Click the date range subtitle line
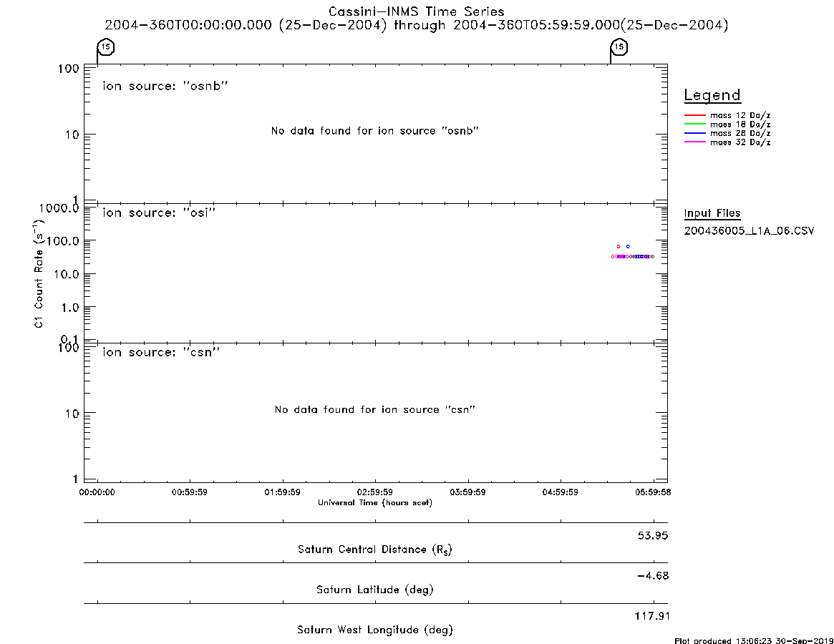 (x=417, y=25)
